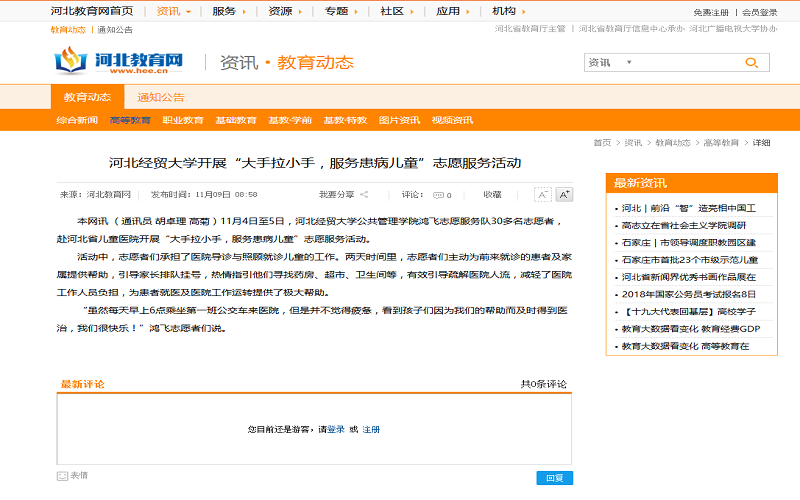Image resolution: width=800 pixels, height=500 pixels.
Task: Click the blue 回复 reply button
Action: (x=554, y=478)
